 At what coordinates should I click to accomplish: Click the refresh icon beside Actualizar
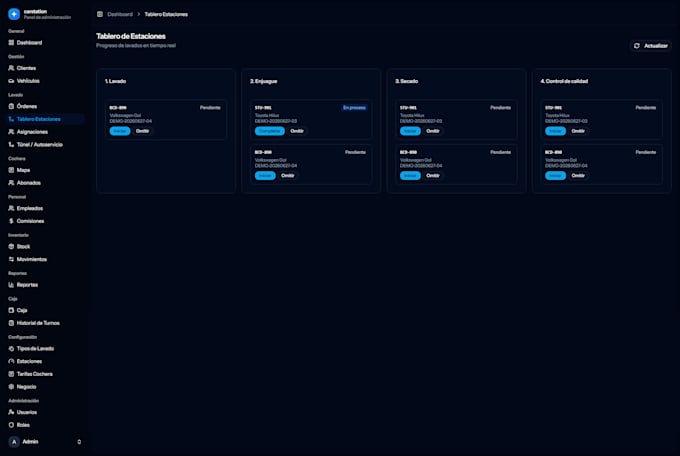coord(637,46)
